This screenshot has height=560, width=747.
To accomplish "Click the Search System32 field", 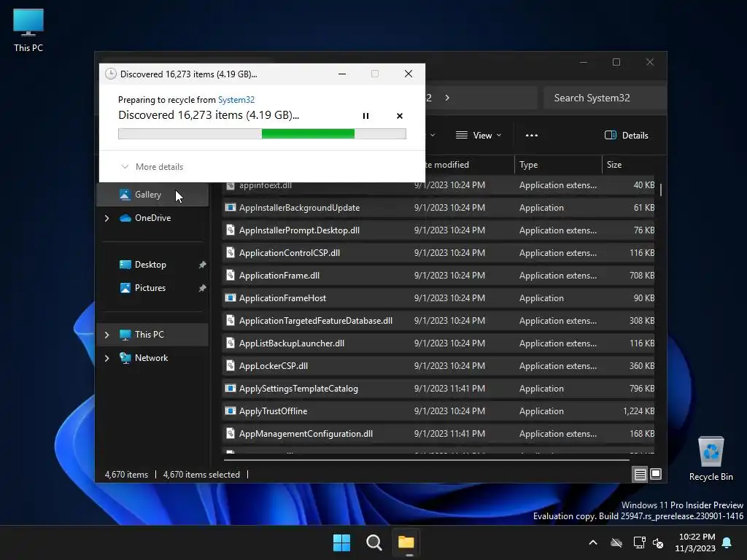I will (604, 98).
